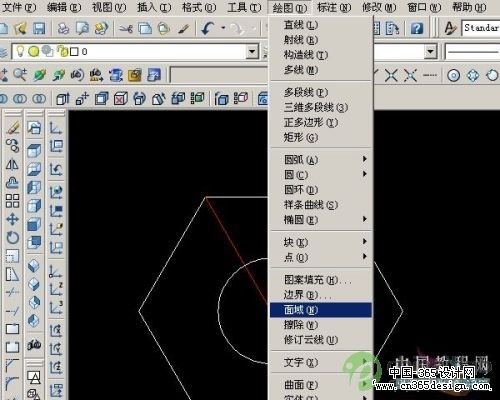
Task: Toggle layer 0 lightbulb on/off
Action: [20, 51]
